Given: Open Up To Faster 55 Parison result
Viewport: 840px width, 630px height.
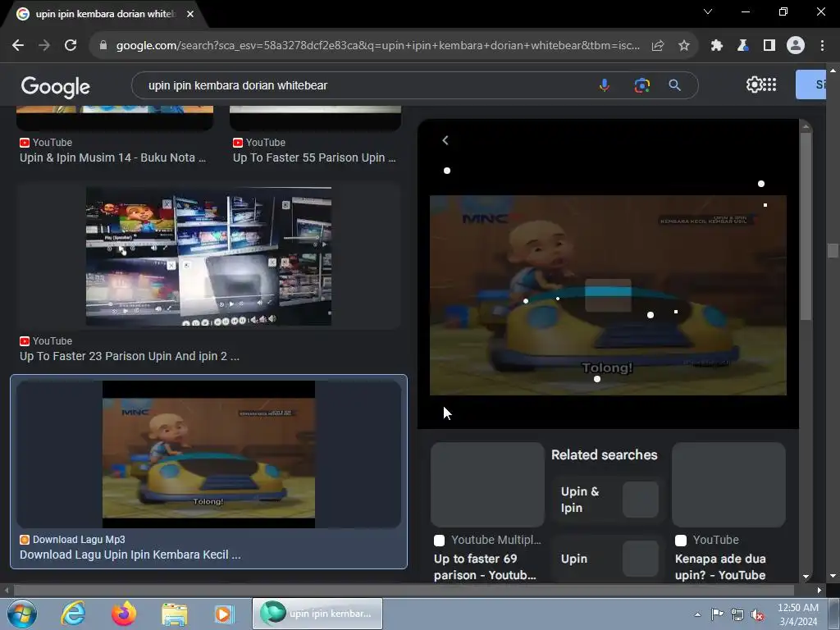Looking at the screenshot, I should [314, 157].
